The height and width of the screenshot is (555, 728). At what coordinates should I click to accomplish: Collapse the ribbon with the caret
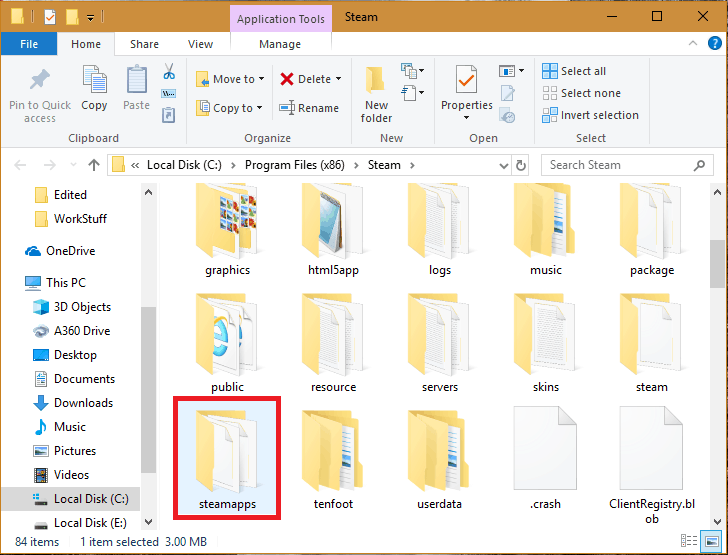[693, 43]
